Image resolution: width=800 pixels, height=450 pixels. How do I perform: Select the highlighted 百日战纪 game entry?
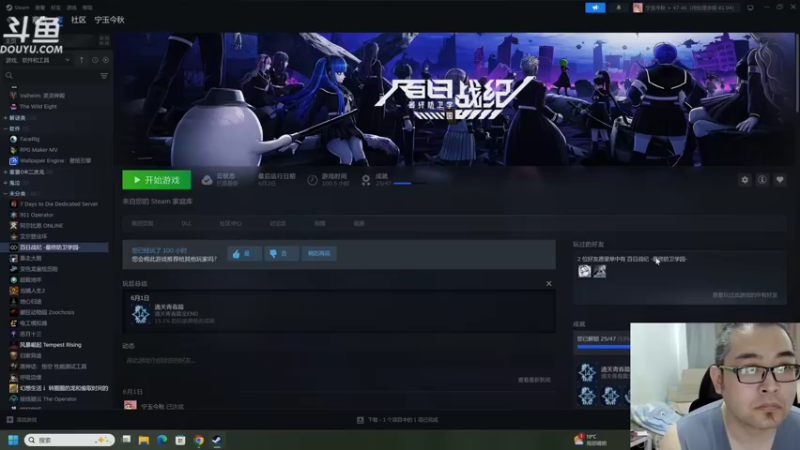click(56, 247)
